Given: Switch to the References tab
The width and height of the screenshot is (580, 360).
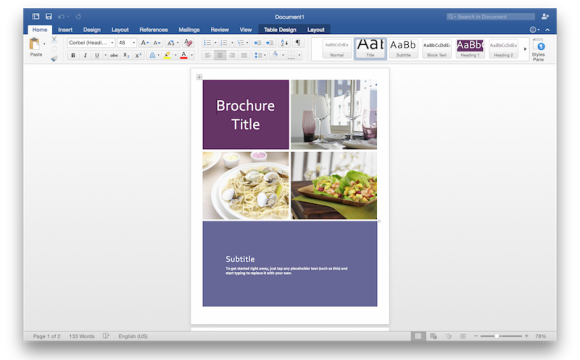Looking at the screenshot, I should 154,30.
